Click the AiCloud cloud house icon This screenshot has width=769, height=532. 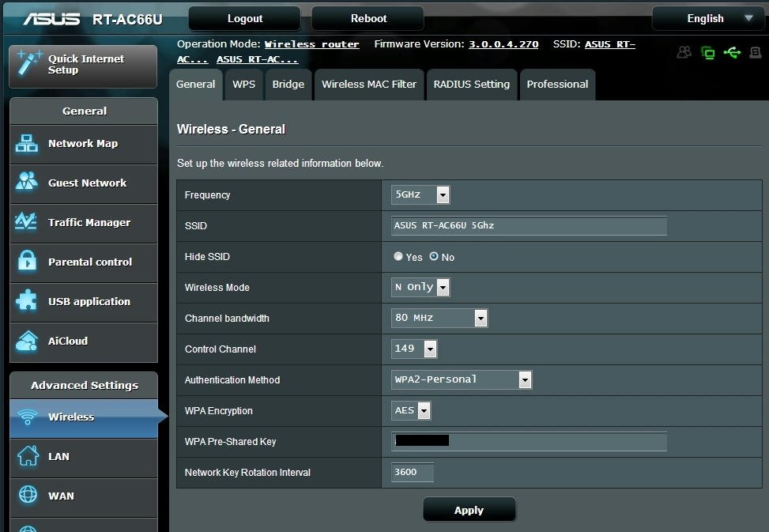tap(27, 340)
